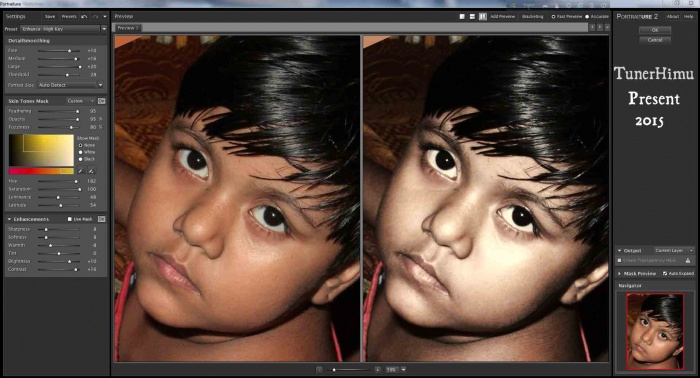700x378 pixels.
Task: Click Add Preview in the toolbar
Action: (x=503, y=17)
